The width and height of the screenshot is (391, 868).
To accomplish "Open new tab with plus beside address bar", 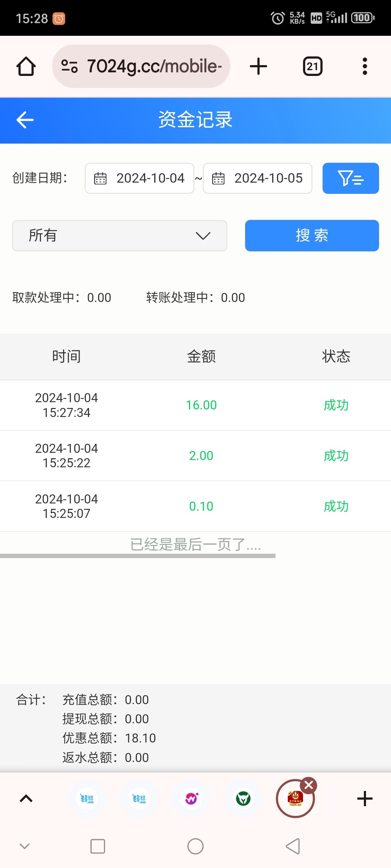I will tap(258, 67).
